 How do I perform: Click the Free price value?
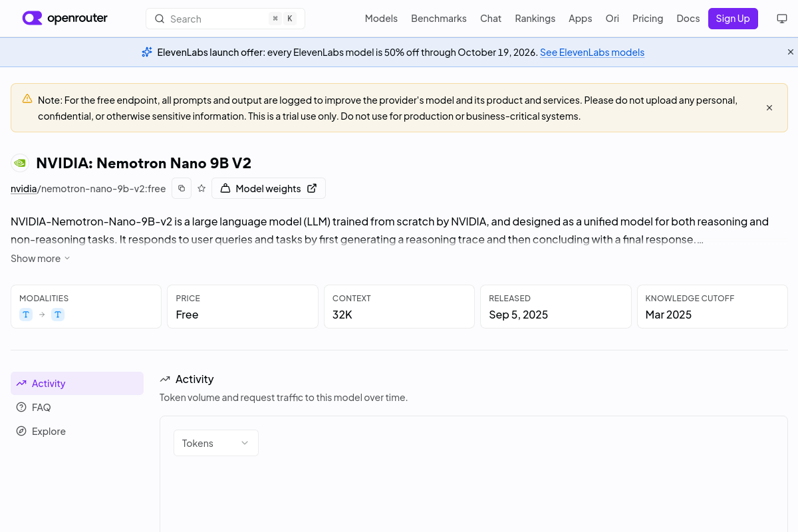[x=187, y=315]
